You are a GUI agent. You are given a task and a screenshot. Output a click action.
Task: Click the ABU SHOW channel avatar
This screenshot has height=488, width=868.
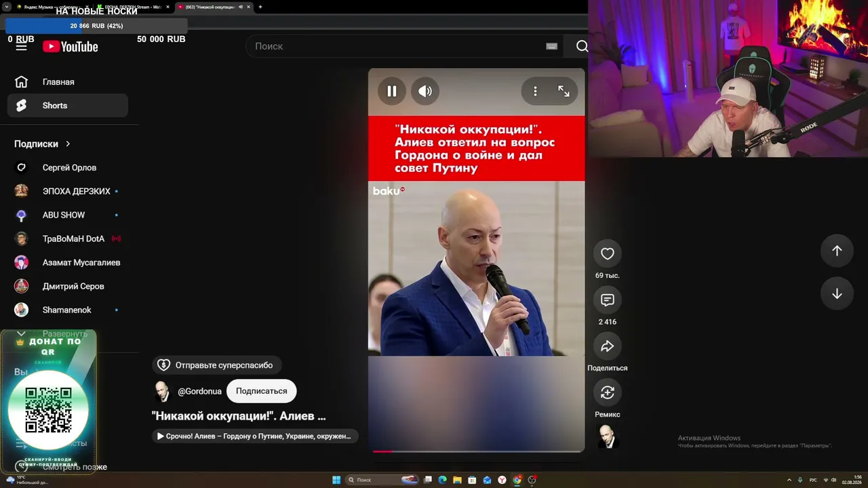(x=22, y=215)
